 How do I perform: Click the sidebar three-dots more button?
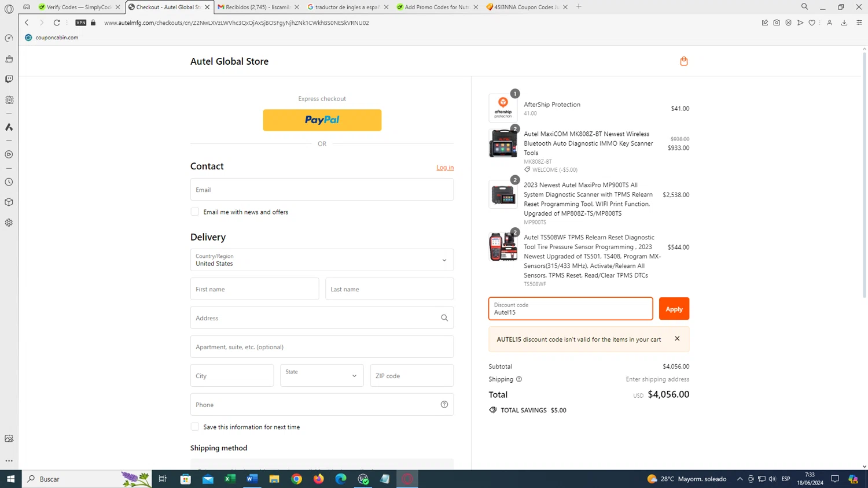coord(9,461)
